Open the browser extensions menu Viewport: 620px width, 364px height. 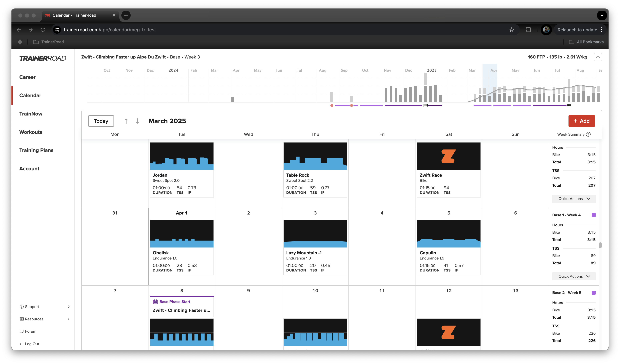[528, 30]
